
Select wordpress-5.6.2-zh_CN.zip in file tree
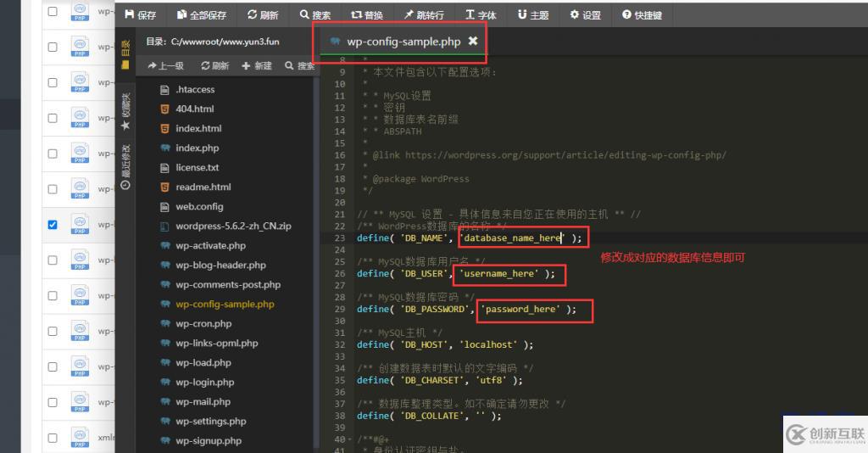pos(233,226)
